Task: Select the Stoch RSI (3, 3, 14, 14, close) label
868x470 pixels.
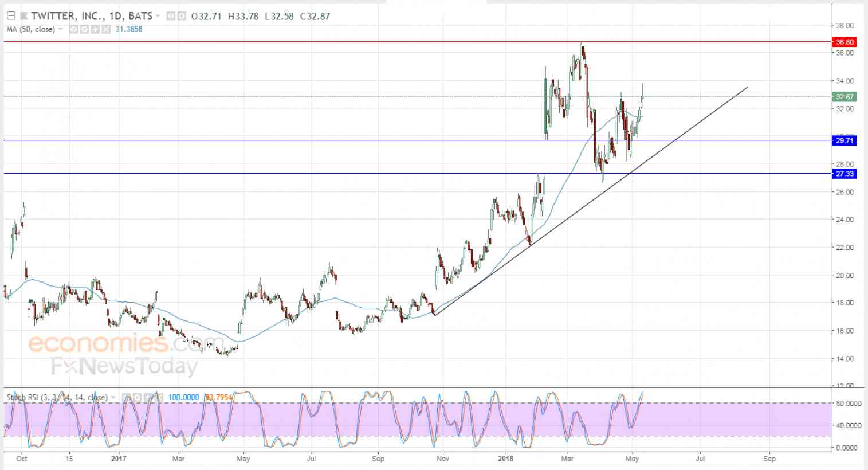Action: 57,397
